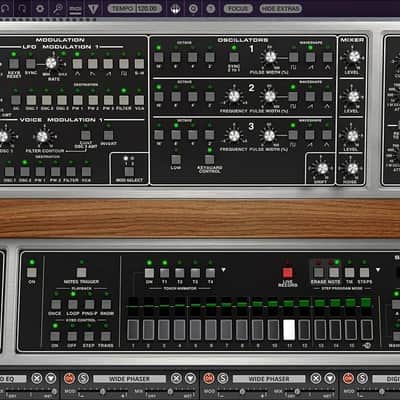400x400 pixels.
Task: Open first WIDE PHASER dropdown arrow
Action: (190, 378)
